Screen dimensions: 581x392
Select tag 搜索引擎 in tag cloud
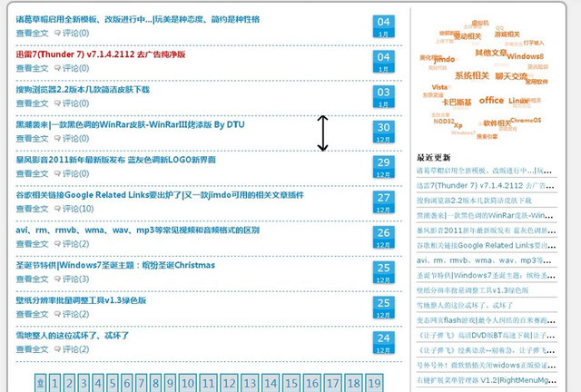(487, 137)
